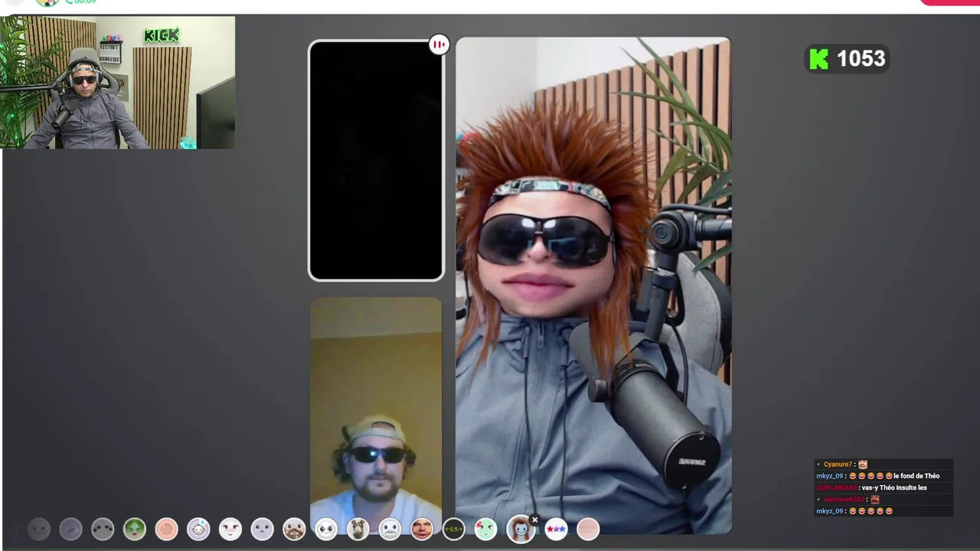Viewport: 980px width, 551px height.
Task: Click chat message 'le fond de Théo'
Action: [x=916, y=476]
